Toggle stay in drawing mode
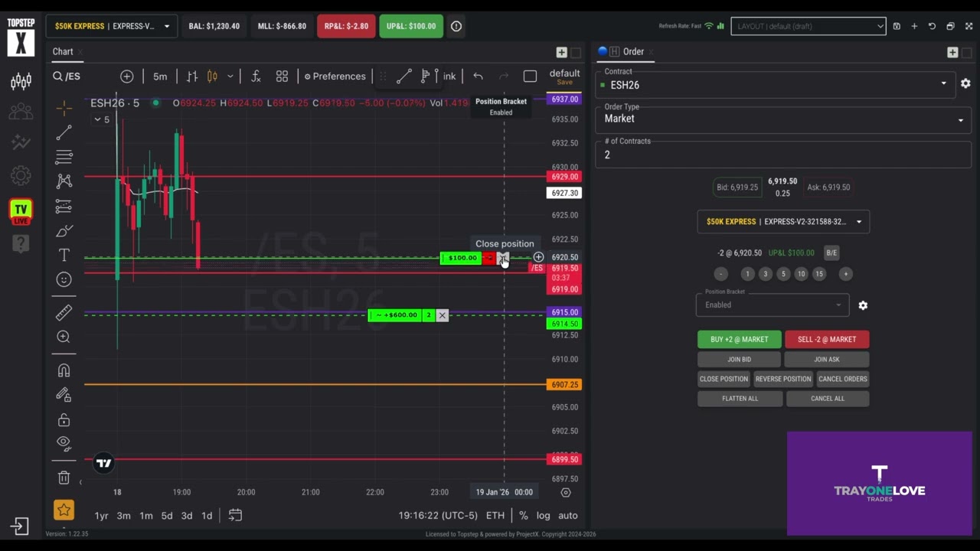 coord(64,395)
